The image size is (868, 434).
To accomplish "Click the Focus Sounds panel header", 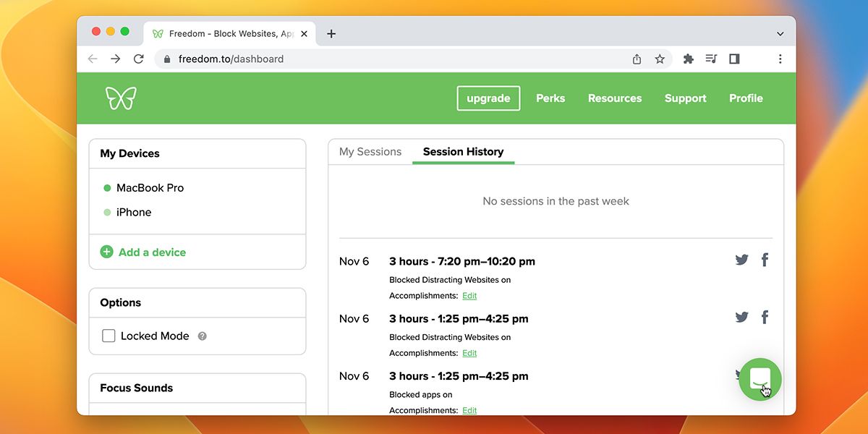I will tap(197, 388).
